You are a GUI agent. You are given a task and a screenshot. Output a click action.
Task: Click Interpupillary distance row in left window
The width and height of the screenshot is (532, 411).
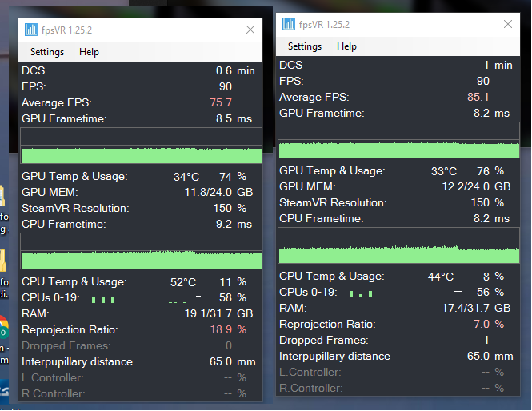(141, 362)
